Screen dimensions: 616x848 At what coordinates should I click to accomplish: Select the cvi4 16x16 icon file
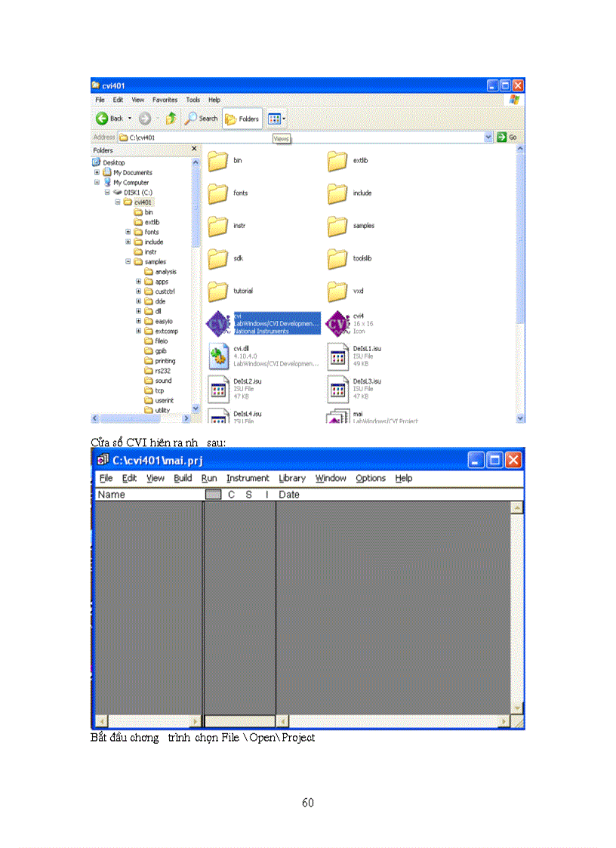(337, 323)
